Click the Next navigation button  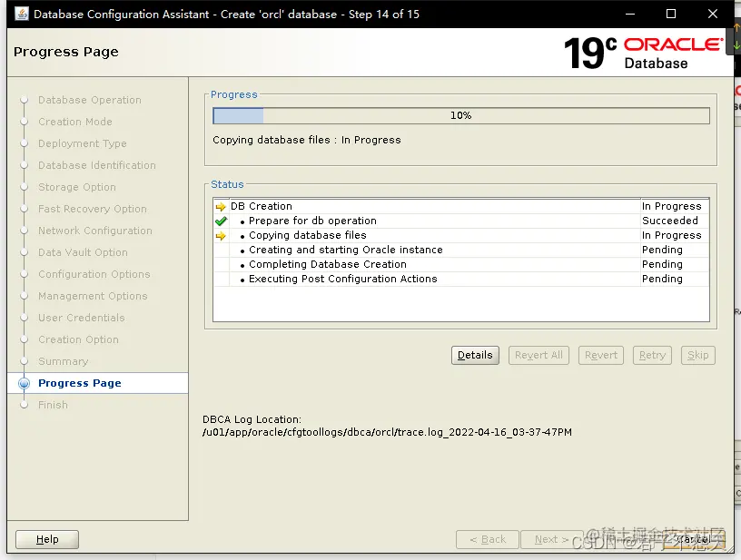[551, 539]
